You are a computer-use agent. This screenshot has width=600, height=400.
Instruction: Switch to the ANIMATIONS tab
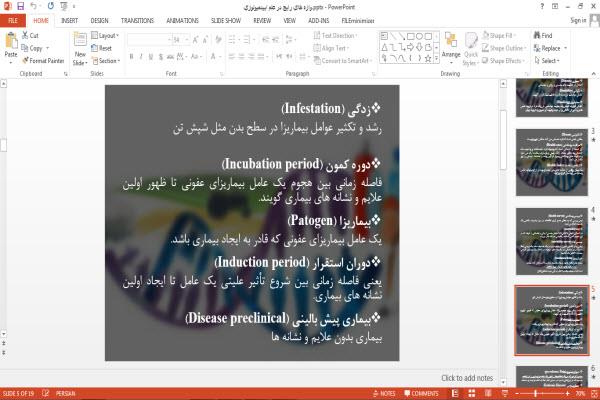tap(183, 21)
